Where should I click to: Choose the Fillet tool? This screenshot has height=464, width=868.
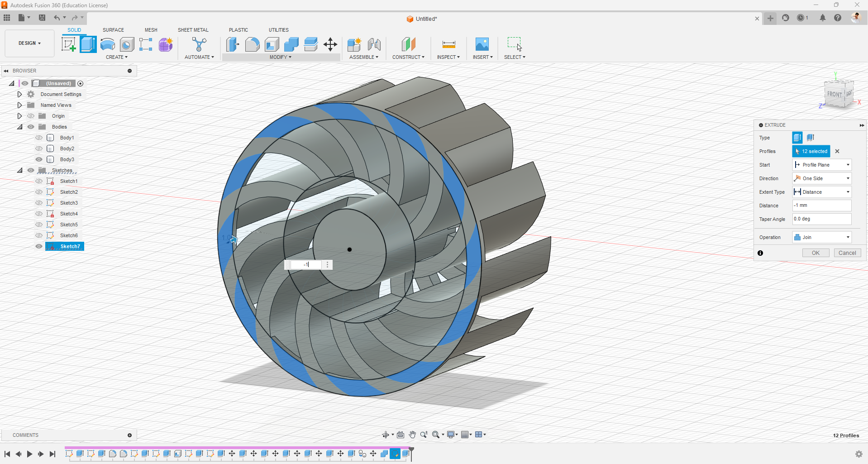(x=253, y=44)
